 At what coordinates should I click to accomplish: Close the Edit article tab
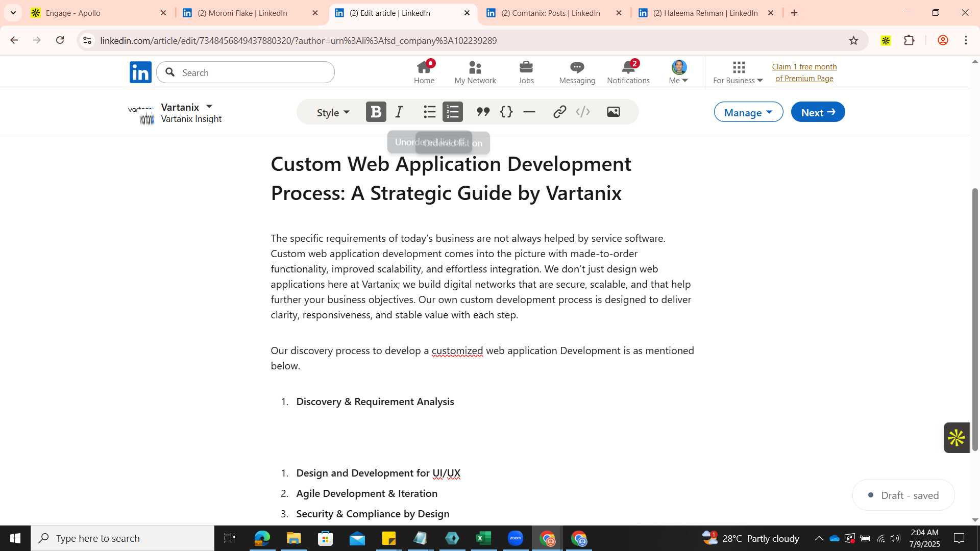pos(467,13)
